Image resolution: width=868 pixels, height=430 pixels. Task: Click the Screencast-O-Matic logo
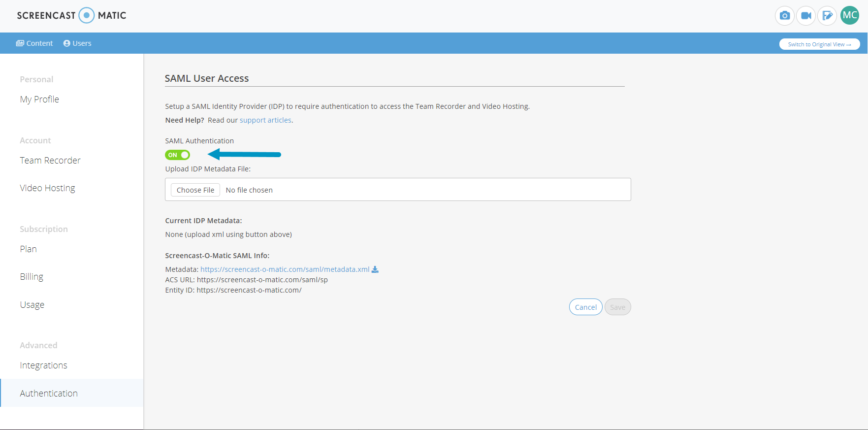[x=71, y=15]
